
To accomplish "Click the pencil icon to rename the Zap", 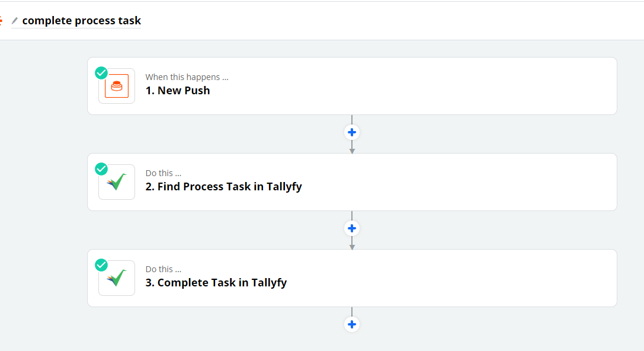I will point(15,20).
